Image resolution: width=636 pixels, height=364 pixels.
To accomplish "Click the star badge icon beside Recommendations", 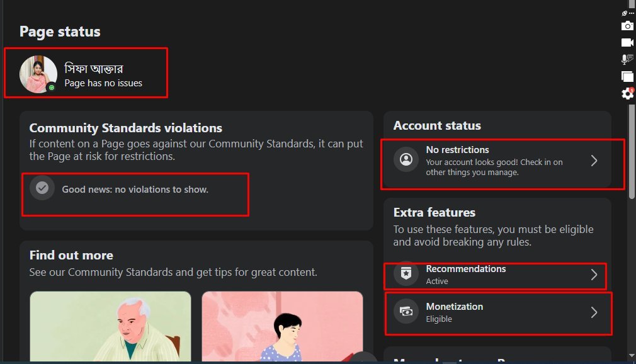I will click(406, 273).
